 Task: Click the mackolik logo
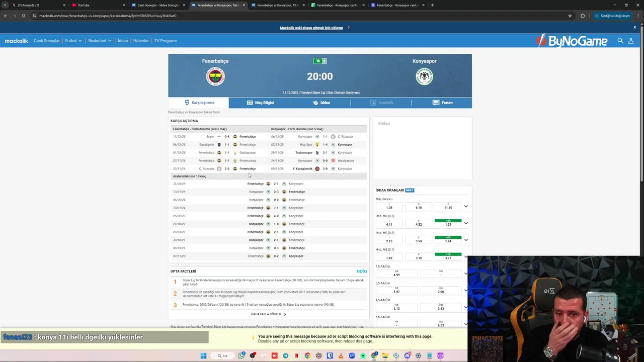pyautogui.click(x=16, y=41)
